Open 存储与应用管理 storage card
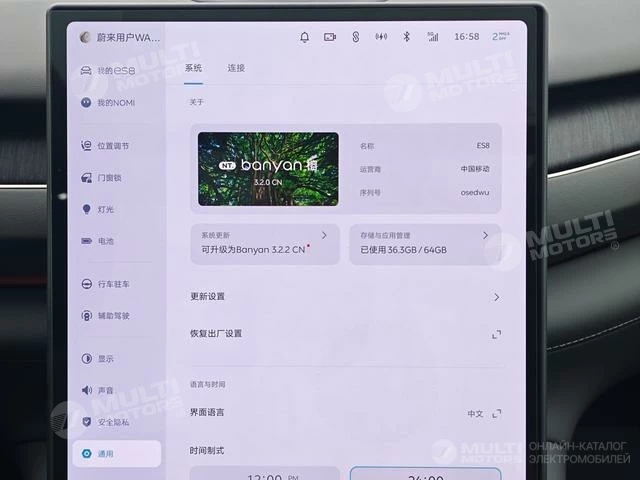The width and height of the screenshot is (640, 480). 425,244
